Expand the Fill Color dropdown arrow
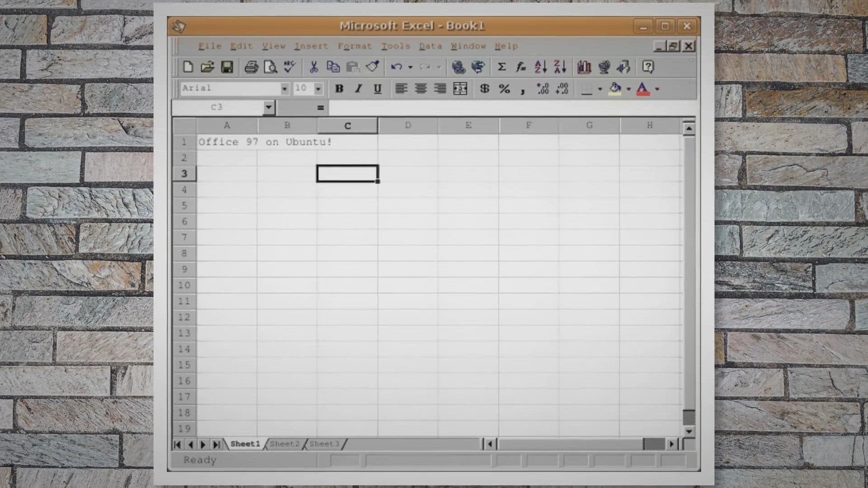Image resolution: width=868 pixels, height=488 pixels. (628, 89)
